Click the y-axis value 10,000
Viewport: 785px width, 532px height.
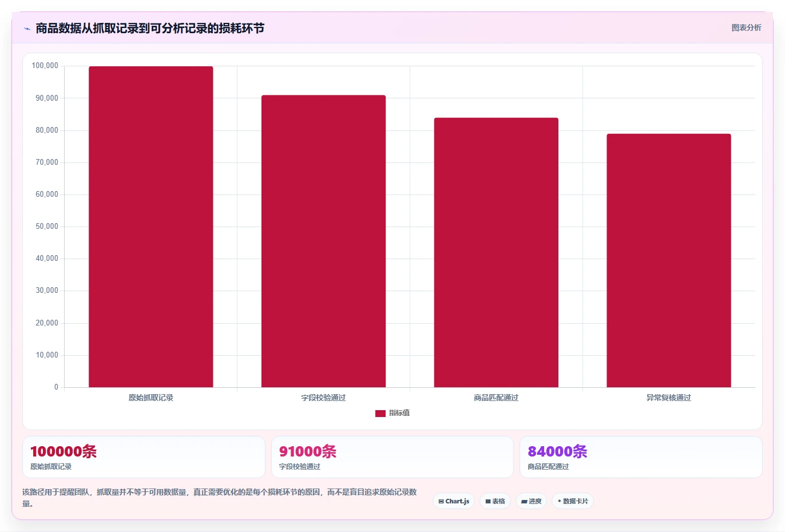point(47,355)
